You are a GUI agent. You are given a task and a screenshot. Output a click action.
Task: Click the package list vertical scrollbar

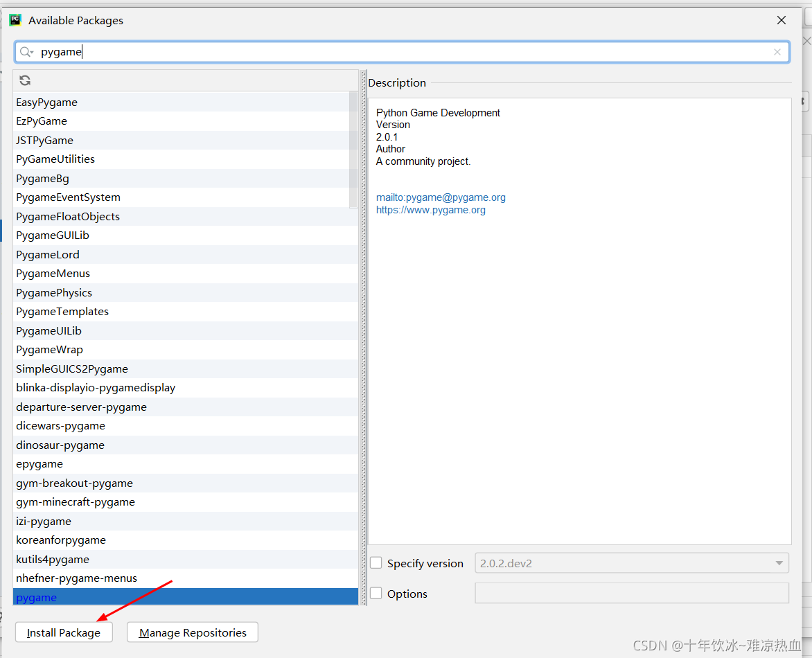tap(354, 150)
